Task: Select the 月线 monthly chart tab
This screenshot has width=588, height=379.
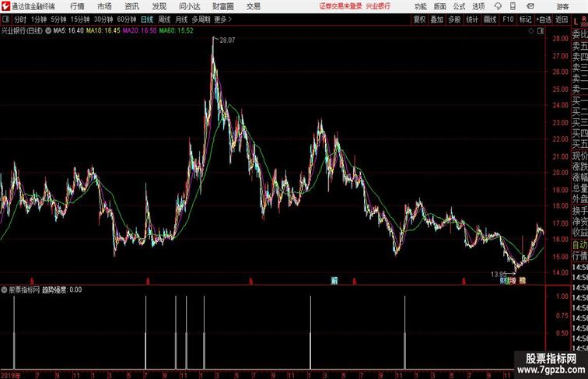Action: 181,19
